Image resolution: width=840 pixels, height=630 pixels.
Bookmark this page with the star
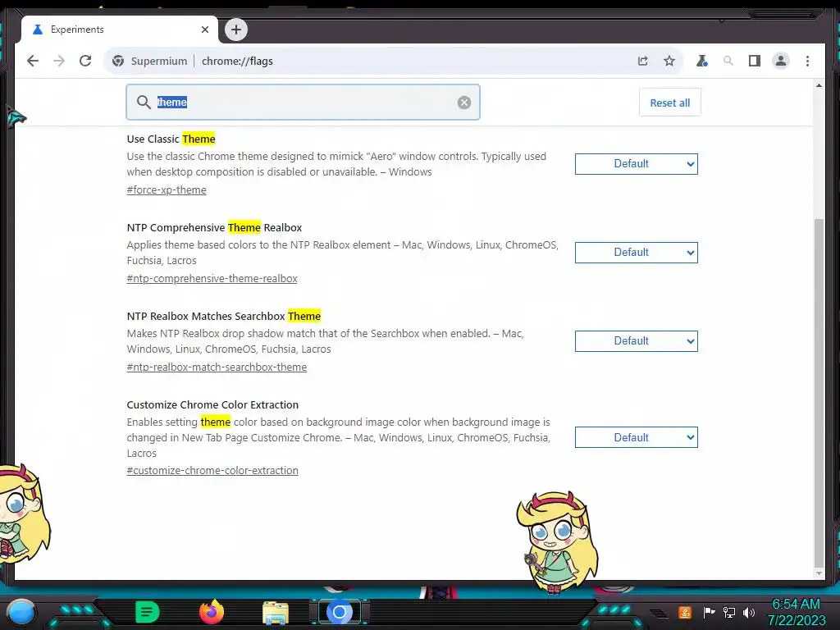click(669, 61)
